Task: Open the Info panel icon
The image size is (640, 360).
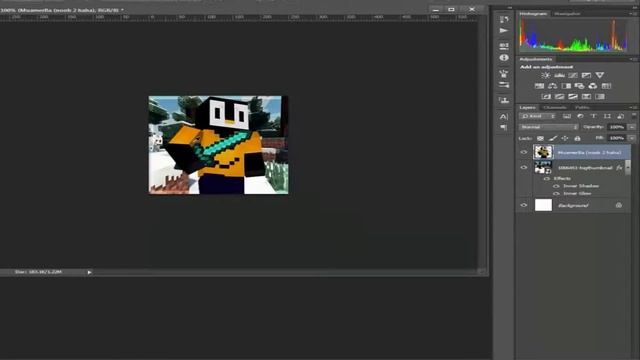Action: coord(504,58)
